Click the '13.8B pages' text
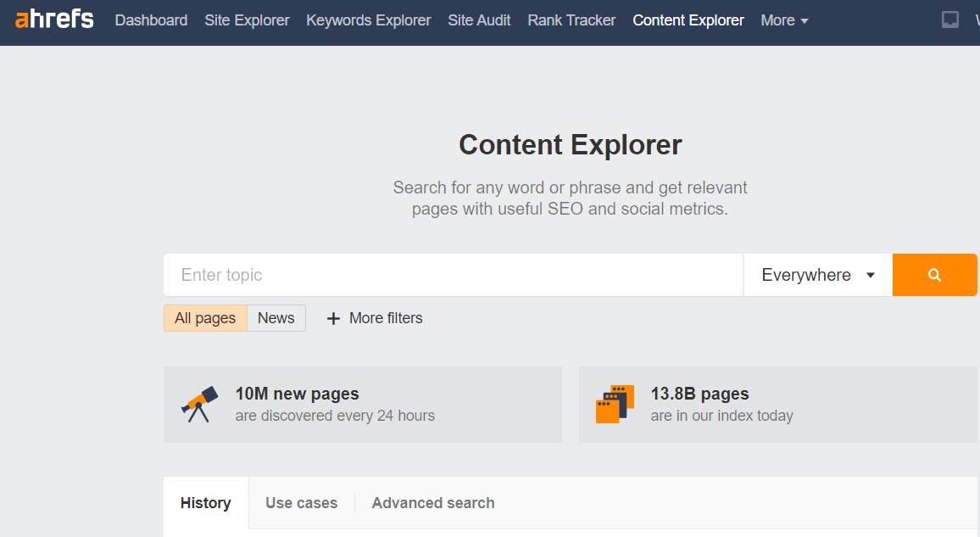This screenshot has height=537, width=980. click(699, 394)
